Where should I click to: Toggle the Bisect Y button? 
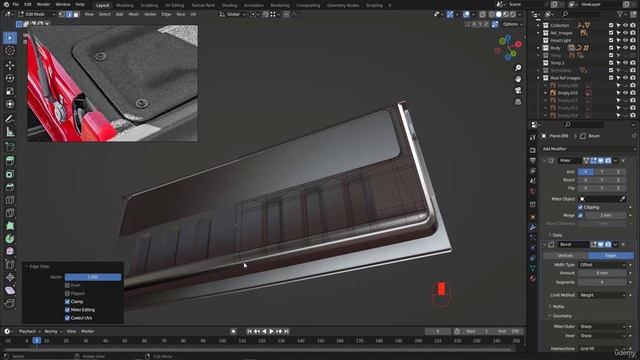click(602, 180)
